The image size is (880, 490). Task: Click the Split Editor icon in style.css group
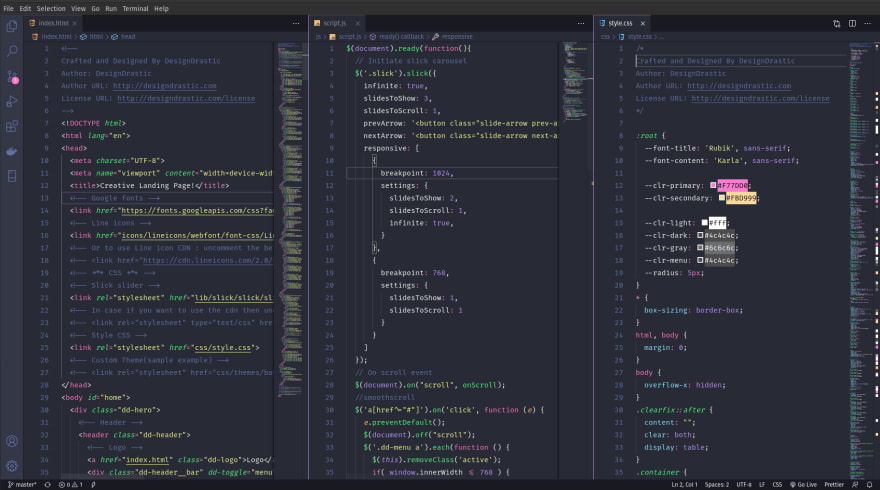851,22
